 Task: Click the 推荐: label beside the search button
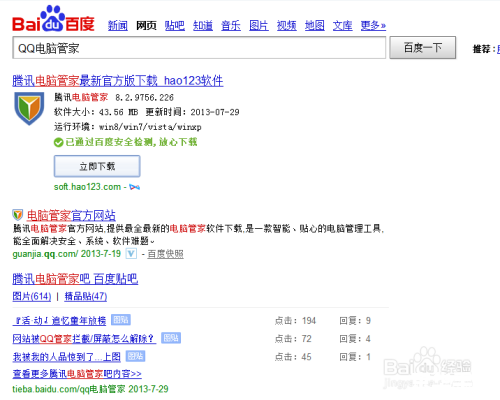pos(484,49)
